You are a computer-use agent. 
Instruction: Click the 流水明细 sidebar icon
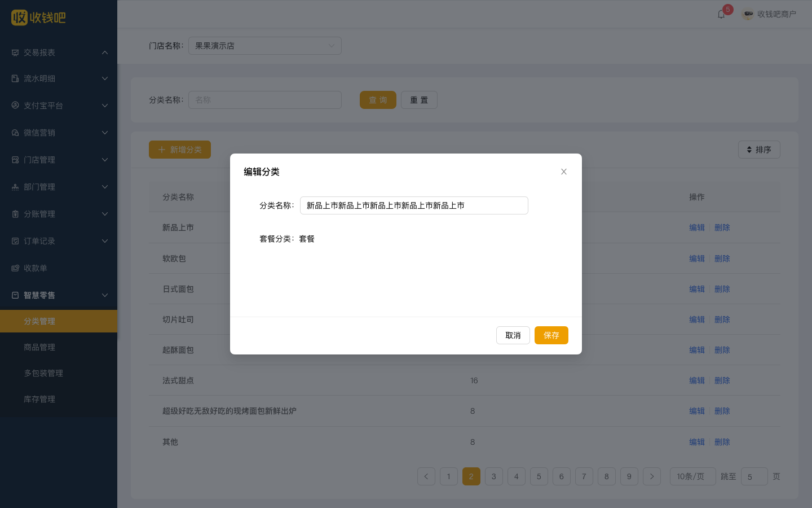(x=15, y=78)
